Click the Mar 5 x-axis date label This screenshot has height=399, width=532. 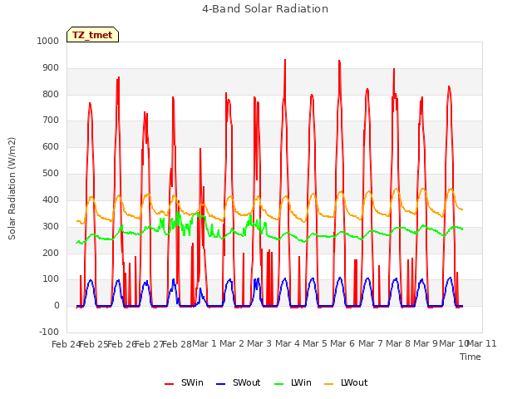[x=315, y=343]
